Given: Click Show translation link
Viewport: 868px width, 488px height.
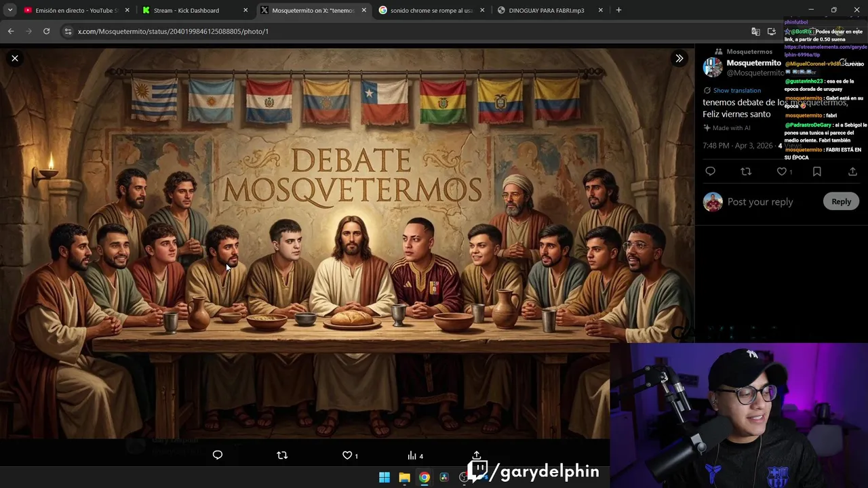Looking at the screenshot, I should point(736,90).
